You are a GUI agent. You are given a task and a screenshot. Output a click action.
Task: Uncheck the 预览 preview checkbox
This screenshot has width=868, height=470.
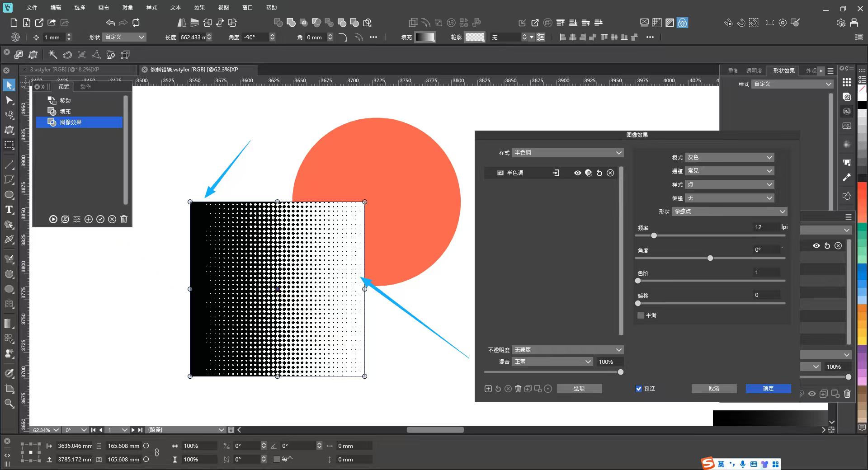[639, 389]
